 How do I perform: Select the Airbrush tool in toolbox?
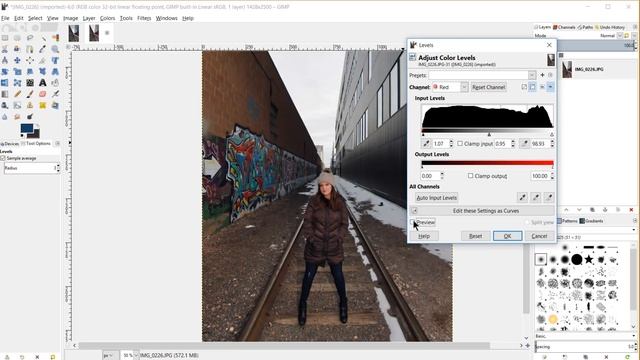point(55,94)
